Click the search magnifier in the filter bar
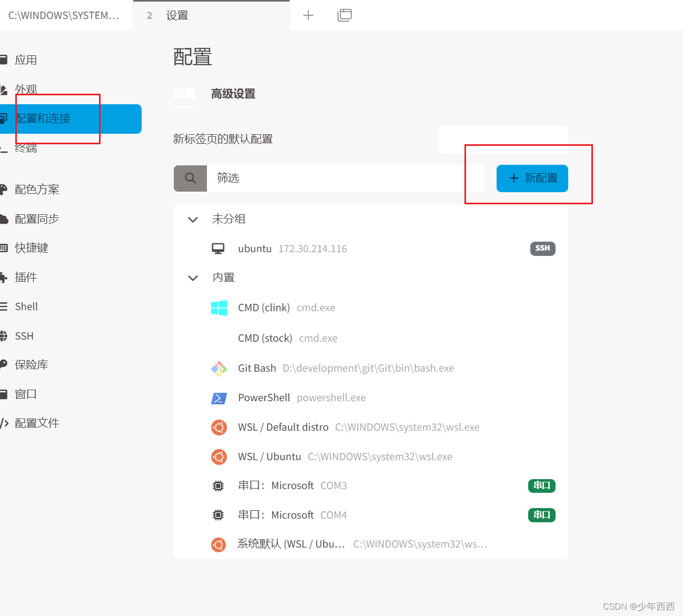 pyautogui.click(x=190, y=178)
